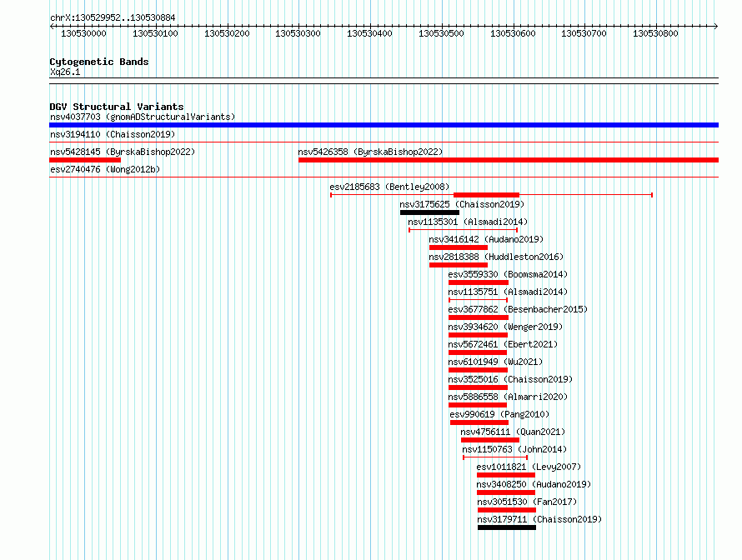Select the nsv3051530 red bar
Viewport: 742px width, 560px height.
507,510
